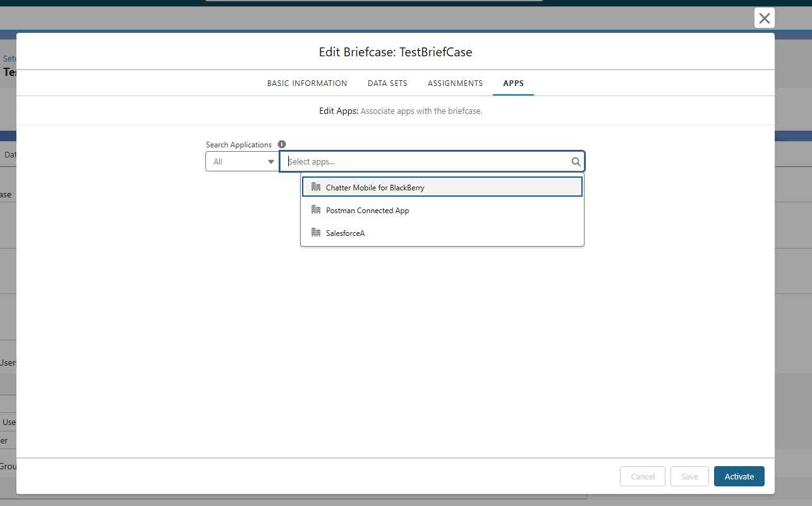Viewport: 812px width, 506px height.
Task: Open the All filter combo box
Action: click(237, 162)
